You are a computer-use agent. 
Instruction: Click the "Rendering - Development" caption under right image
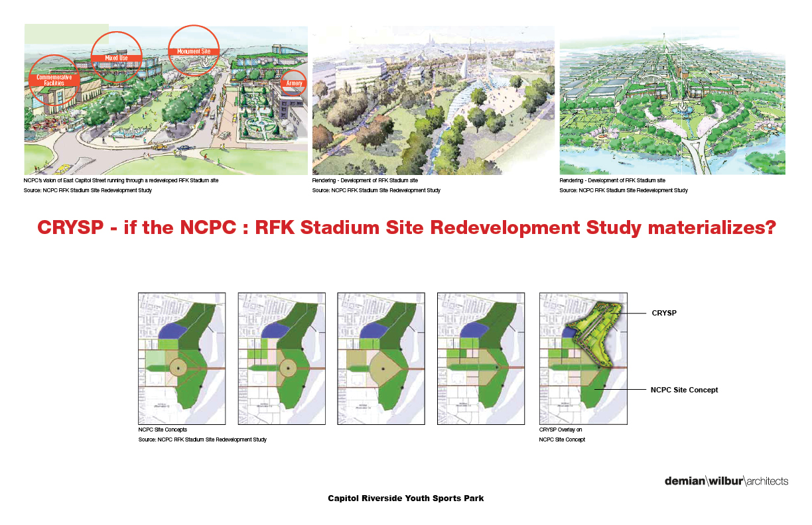(612, 180)
